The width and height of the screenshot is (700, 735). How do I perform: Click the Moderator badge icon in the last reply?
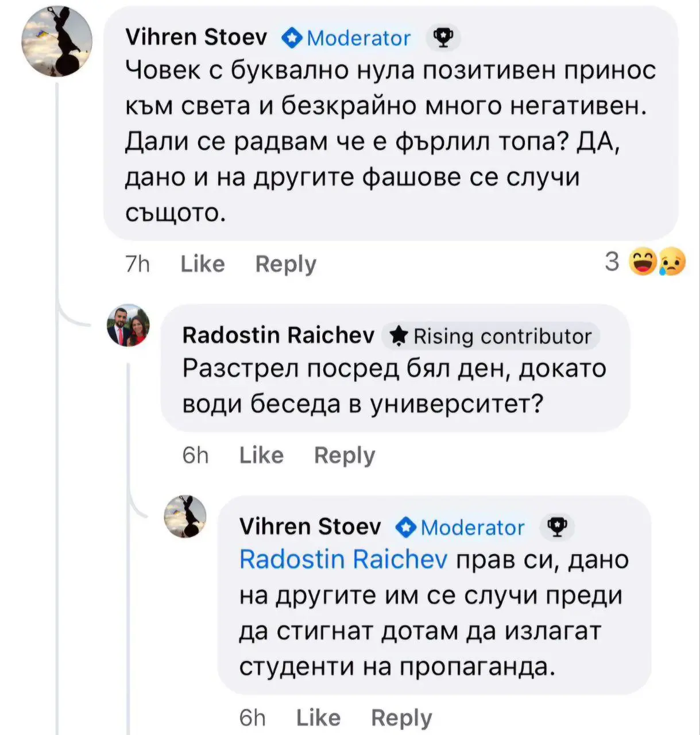click(406, 527)
